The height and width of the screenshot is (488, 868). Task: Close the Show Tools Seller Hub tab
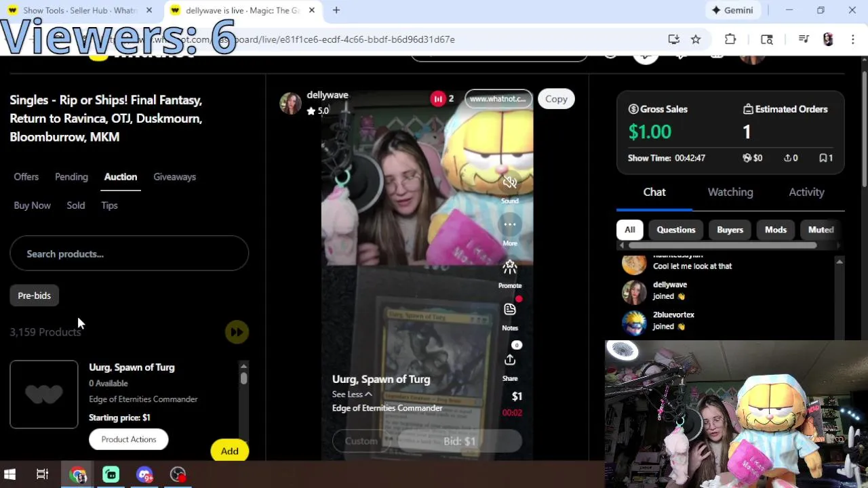point(149,10)
